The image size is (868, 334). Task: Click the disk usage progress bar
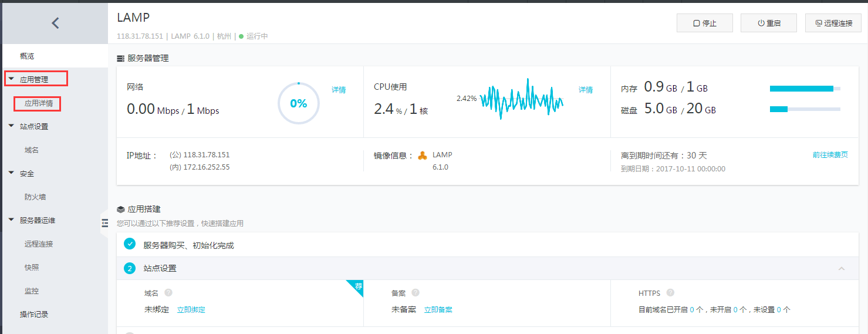[805, 109]
